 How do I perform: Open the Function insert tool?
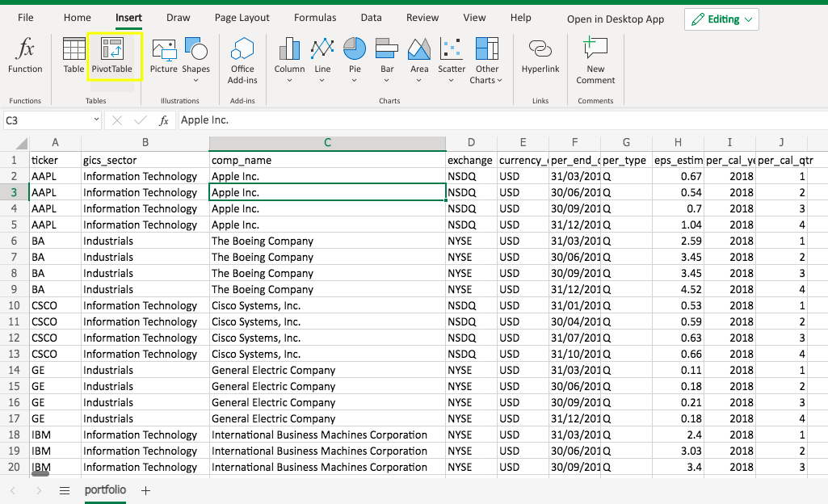(x=25, y=56)
